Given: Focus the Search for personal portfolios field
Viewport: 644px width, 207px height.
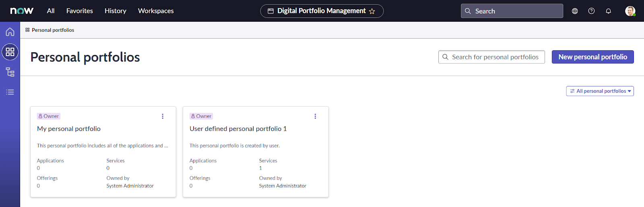Looking at the screenshot, I should pyautogui.click(x=495, y=57).
